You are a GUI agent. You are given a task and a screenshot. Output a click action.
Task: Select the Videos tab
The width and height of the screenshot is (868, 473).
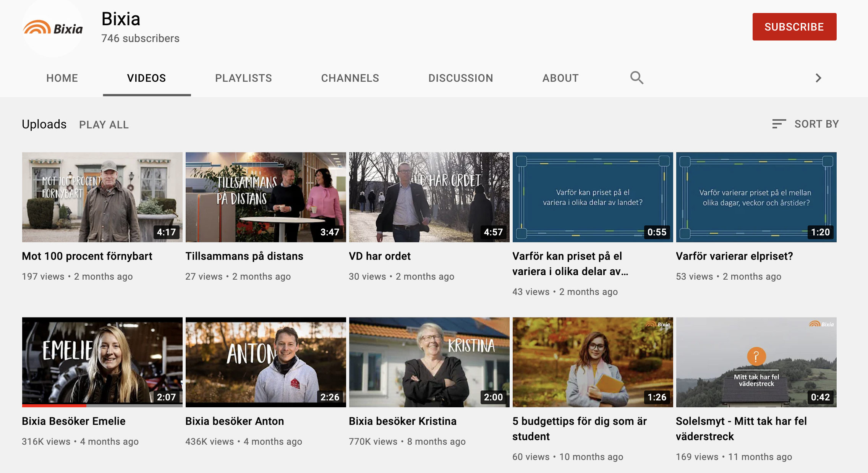[x=147, y=78]
